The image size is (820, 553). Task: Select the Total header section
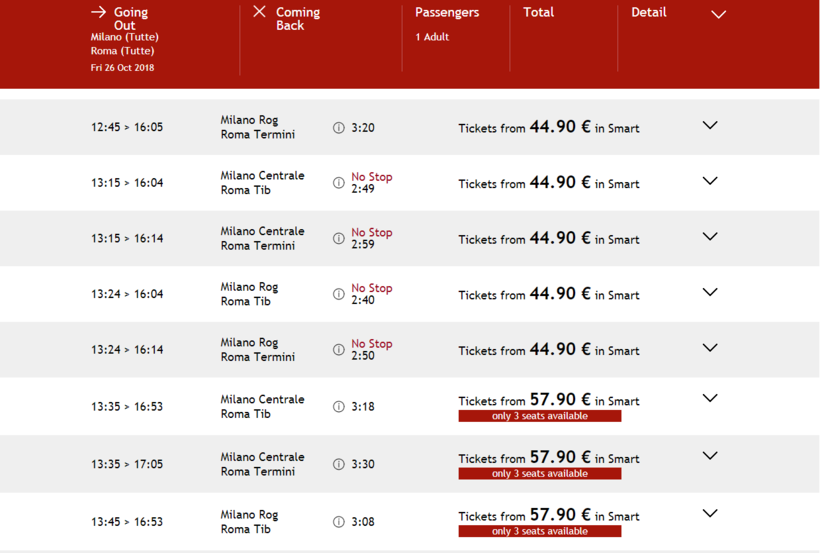pyautogui.click(x=538, y=13)
